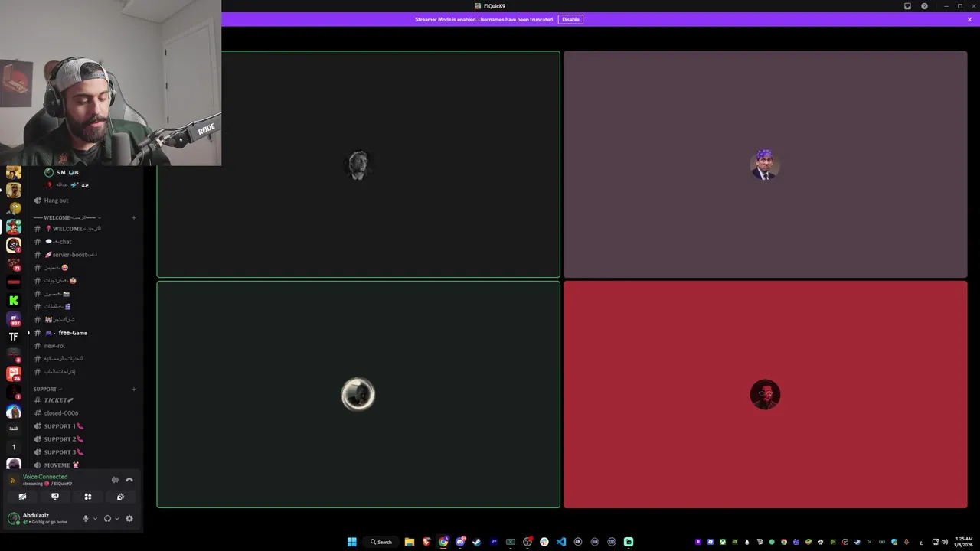Open server icon with 26 badge
The image size is (980, 551).
click(x=14, y=373)
